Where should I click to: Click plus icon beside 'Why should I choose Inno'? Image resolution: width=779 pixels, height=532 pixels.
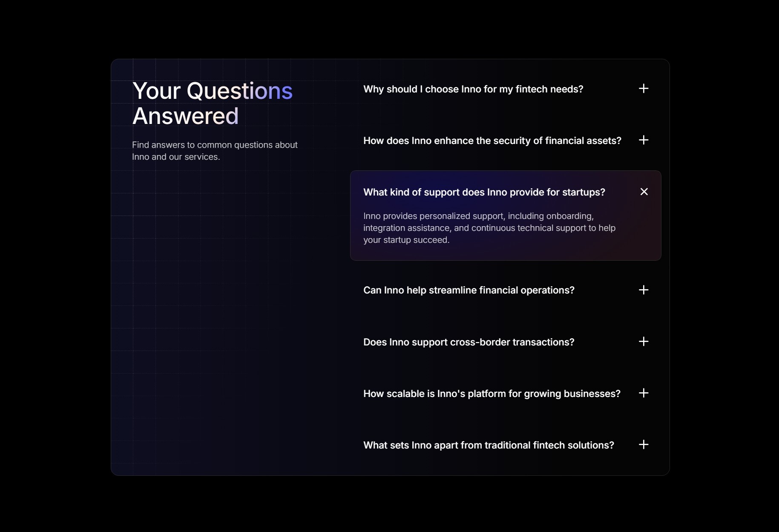[x=644, y=89]
